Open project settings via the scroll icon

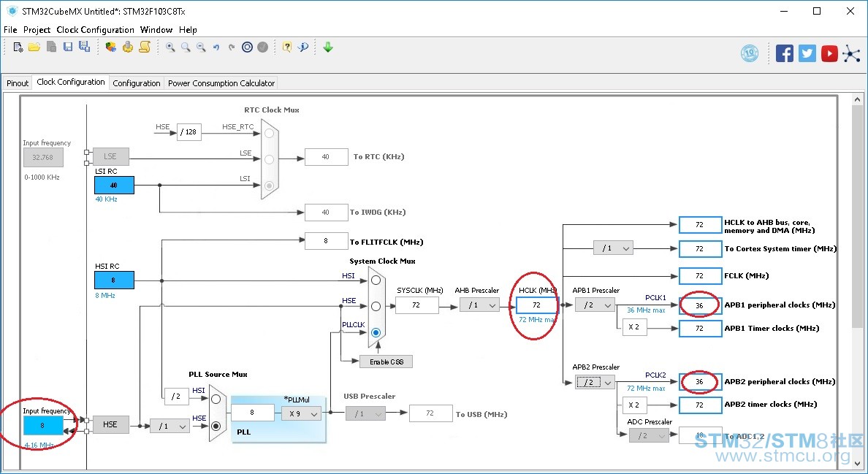coord(145,47)
